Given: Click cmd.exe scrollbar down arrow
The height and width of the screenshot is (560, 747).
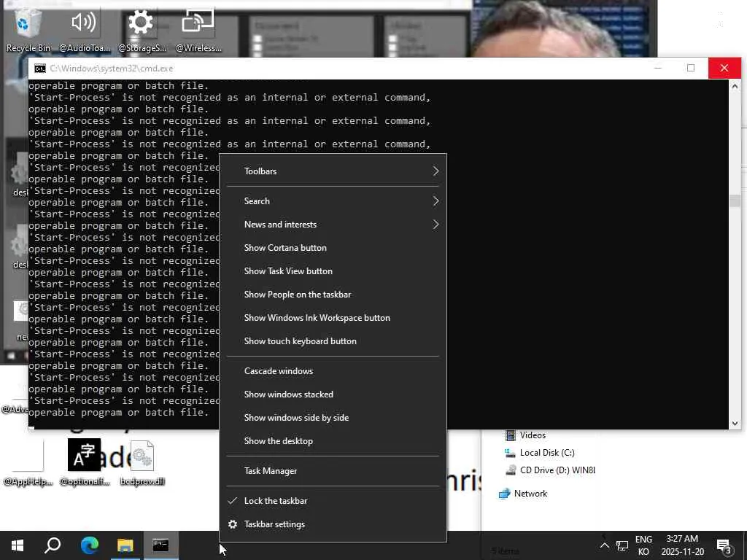Looking at the screenshot, I should coord(735,423).
